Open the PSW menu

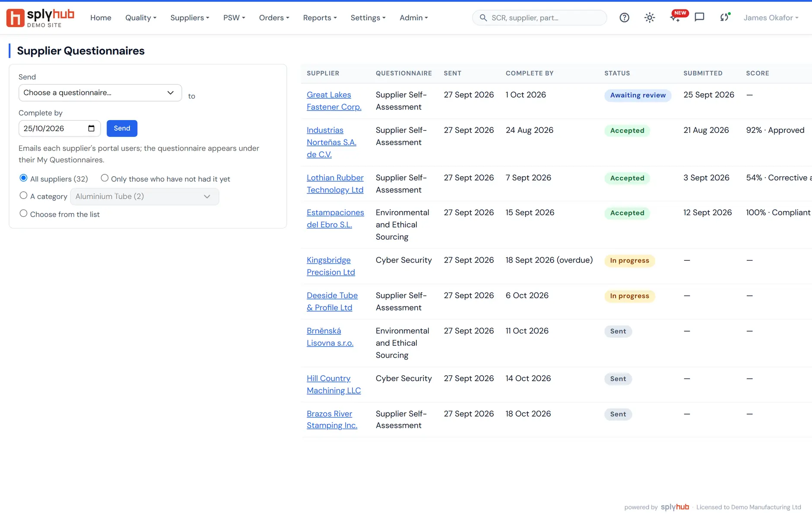[234, 18]
